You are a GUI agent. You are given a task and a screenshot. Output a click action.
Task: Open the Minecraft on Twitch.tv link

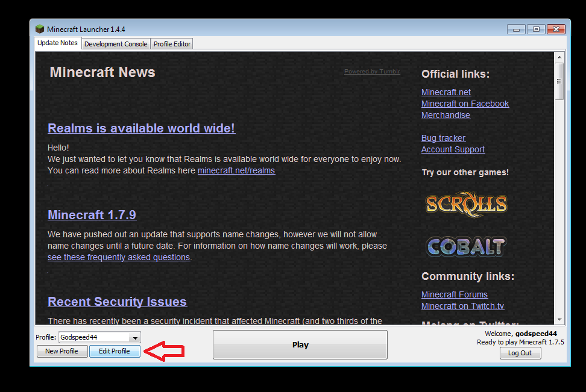point(462,306)
